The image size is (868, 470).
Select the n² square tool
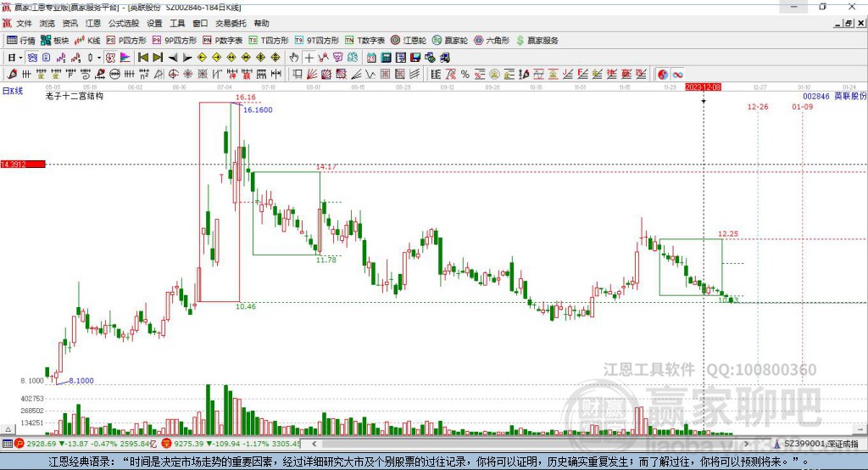tap(144, 75)
